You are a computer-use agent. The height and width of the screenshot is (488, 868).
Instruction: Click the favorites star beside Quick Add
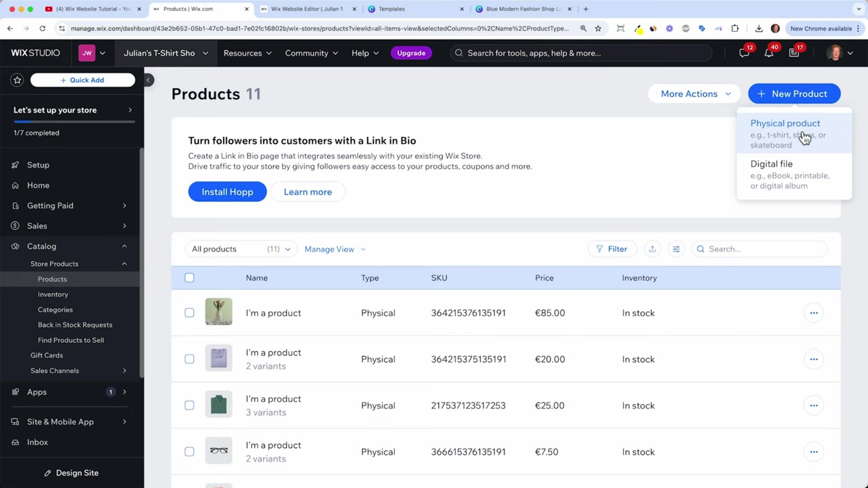pyautogui.click(x=18, y=80)
